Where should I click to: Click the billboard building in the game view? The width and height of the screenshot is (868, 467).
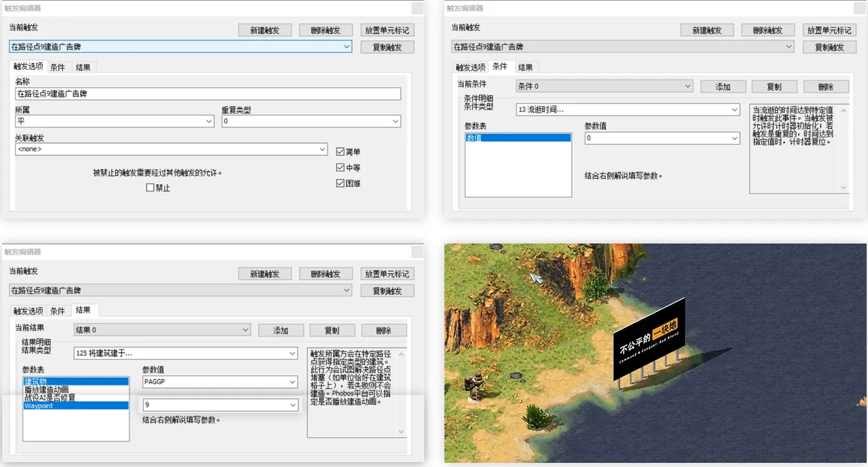point(649,342)
